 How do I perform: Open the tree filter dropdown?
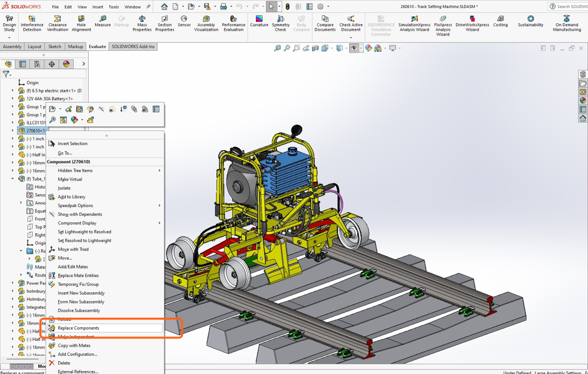[7, 74]
